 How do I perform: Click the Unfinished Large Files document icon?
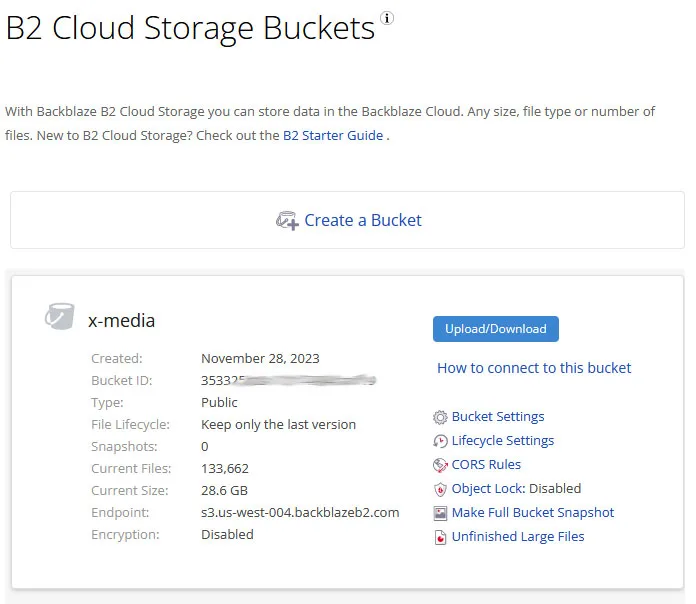(x=440, y=537)
